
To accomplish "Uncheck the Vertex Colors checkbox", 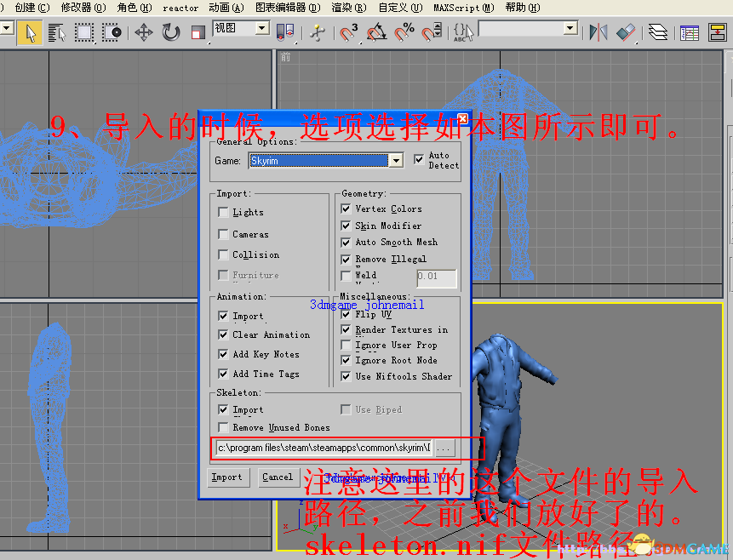I will 346,209.
